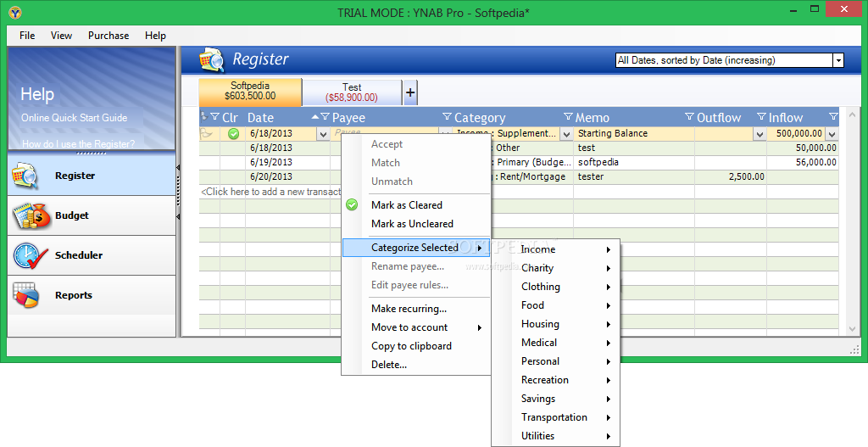Expand Transportation category submenu
The image size is (868, 447).
[556, 417]
